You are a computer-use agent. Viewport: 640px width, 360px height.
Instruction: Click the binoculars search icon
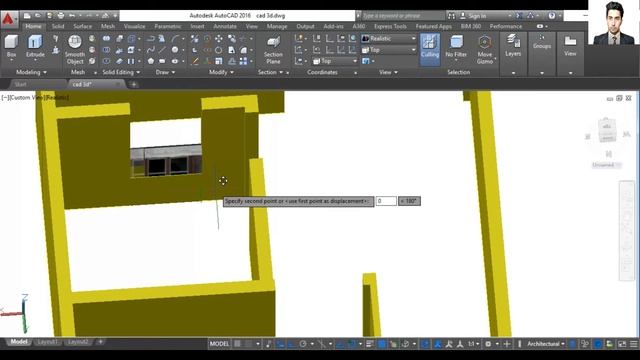451,16
